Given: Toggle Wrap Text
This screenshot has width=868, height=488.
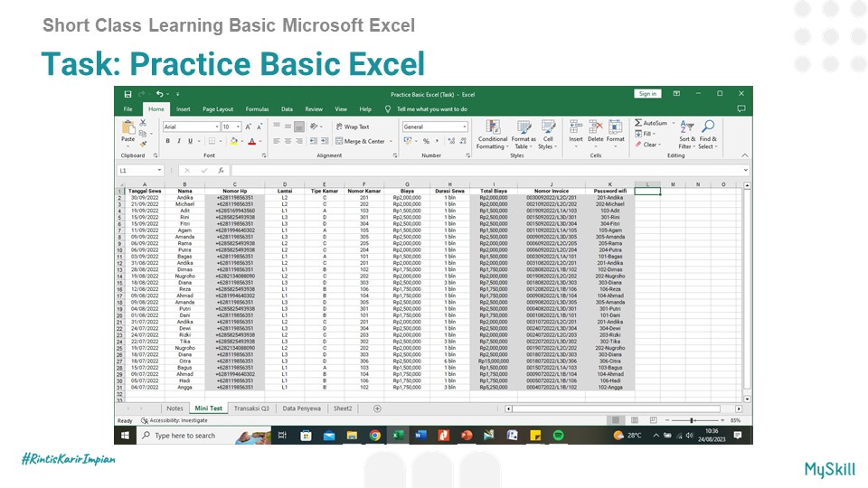Looking at the screenshot, I should tap(352, 127).
